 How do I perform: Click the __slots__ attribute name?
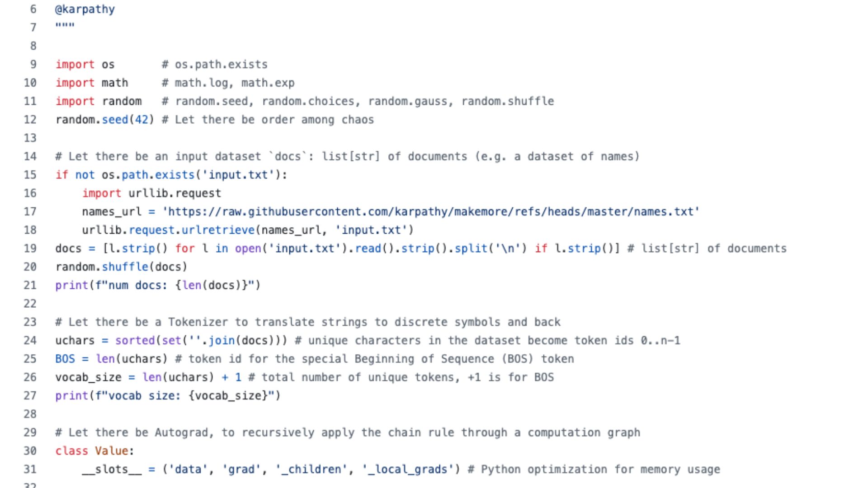pos(111,469)
